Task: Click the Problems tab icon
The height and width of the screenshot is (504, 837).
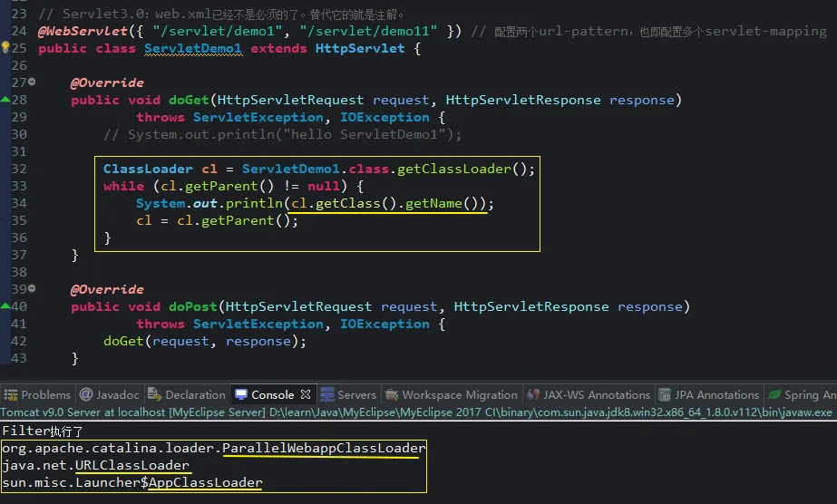Action: [11, 395]
